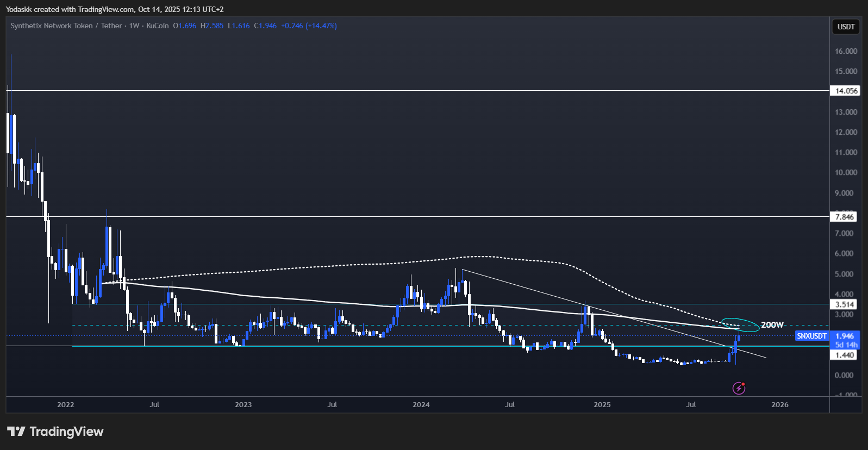Click the 5d 14h countdown label

coord(846,345)
